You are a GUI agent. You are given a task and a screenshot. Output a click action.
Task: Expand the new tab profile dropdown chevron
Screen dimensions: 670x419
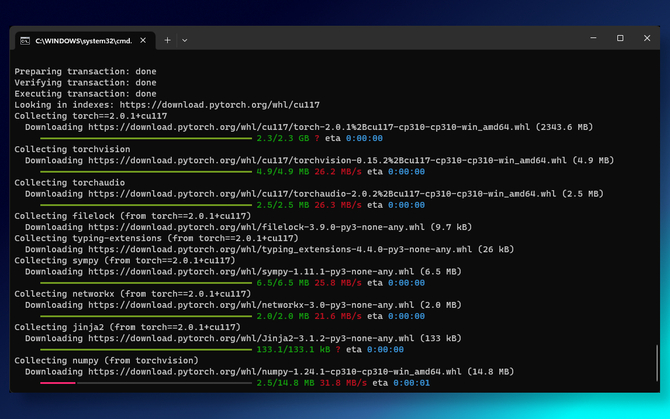[x=185, y=41]
